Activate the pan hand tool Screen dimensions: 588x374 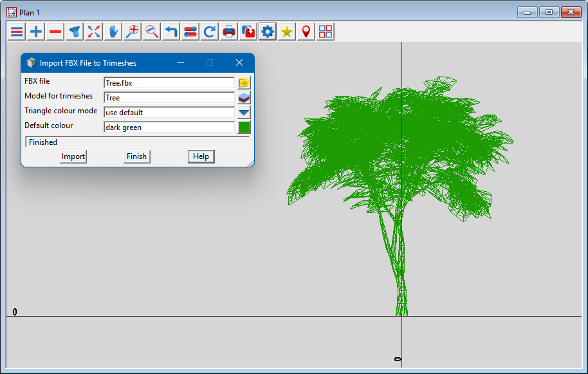(113, 32)
